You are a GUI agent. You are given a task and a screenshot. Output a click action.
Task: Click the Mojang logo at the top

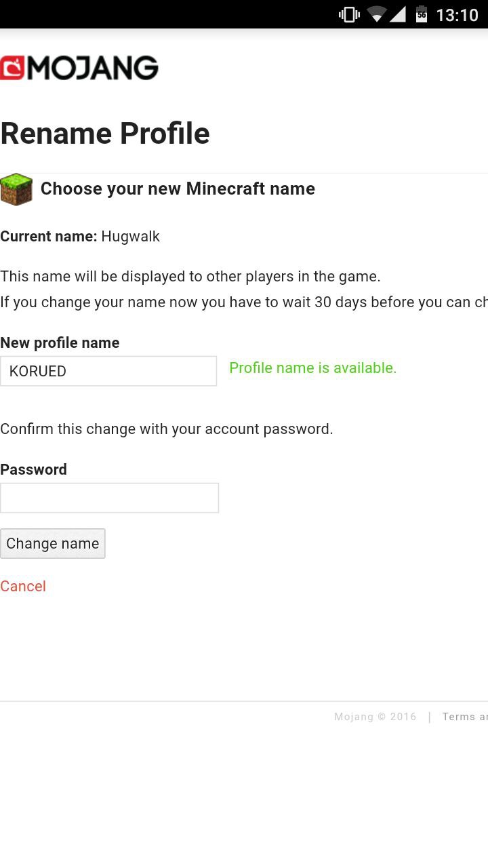[79, 68]
